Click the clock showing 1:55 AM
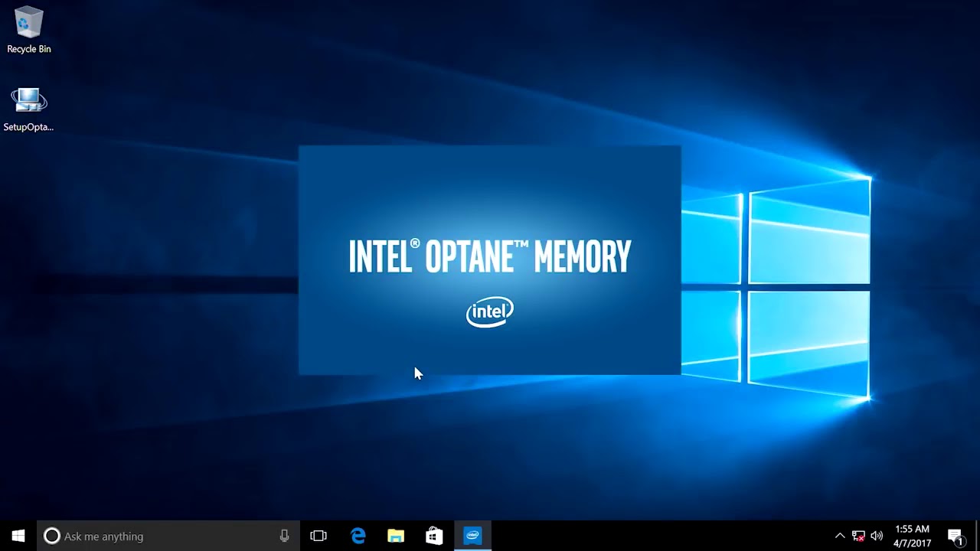 912,536
